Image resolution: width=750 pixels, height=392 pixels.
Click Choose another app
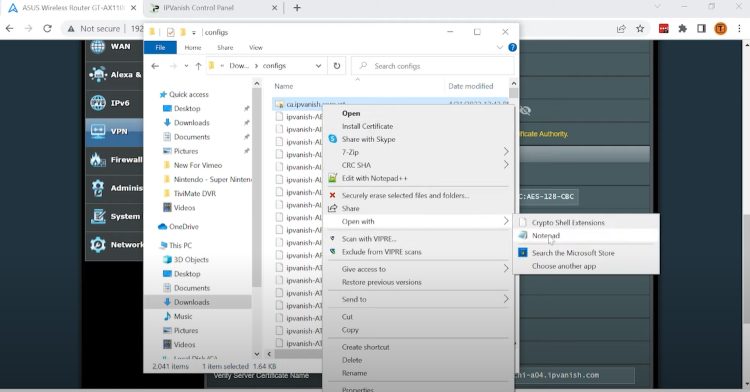point(564,266)
